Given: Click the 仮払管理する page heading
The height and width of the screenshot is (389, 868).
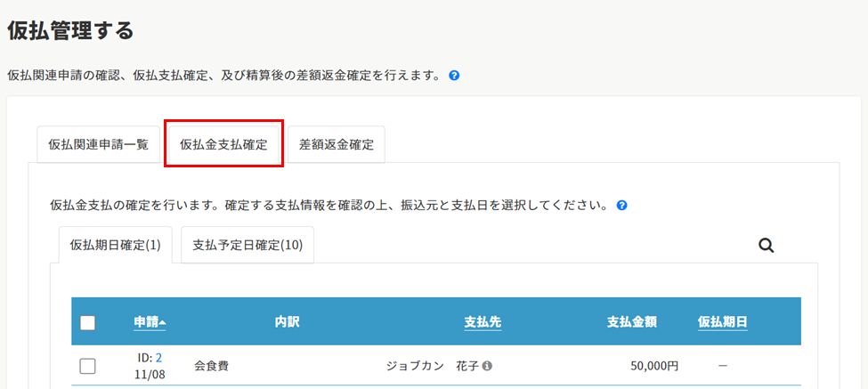Looking at the screenshot, I should tap(71, 30).
